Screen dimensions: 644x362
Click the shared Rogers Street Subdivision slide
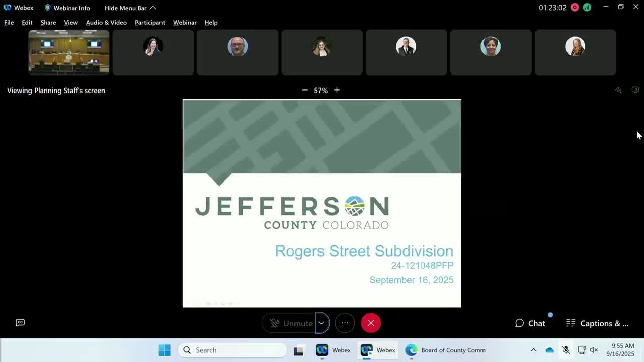pyautogui.click(x=322, y=203)
